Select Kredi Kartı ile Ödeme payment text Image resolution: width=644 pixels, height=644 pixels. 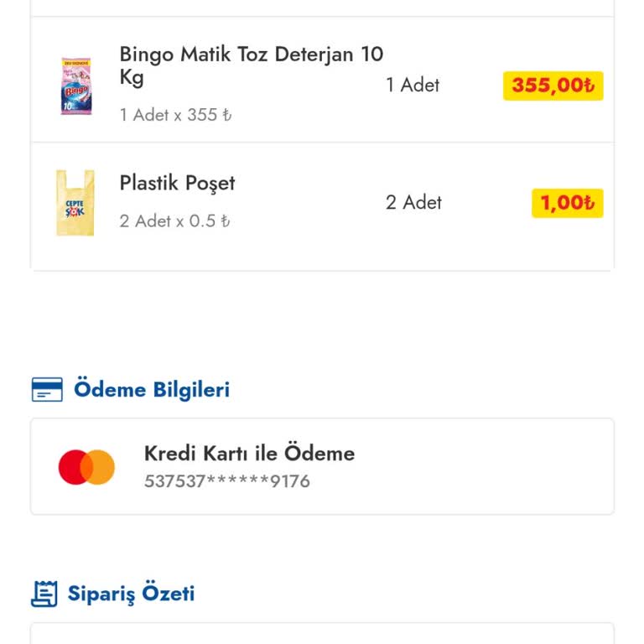(249, 454)
